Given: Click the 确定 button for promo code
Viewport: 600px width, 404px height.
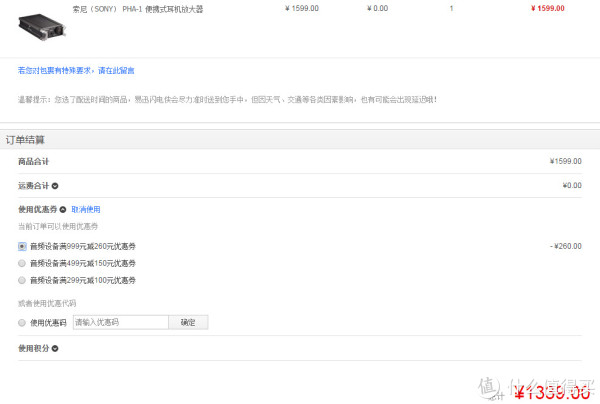Looking at the screenshot, I should [188, 322].
